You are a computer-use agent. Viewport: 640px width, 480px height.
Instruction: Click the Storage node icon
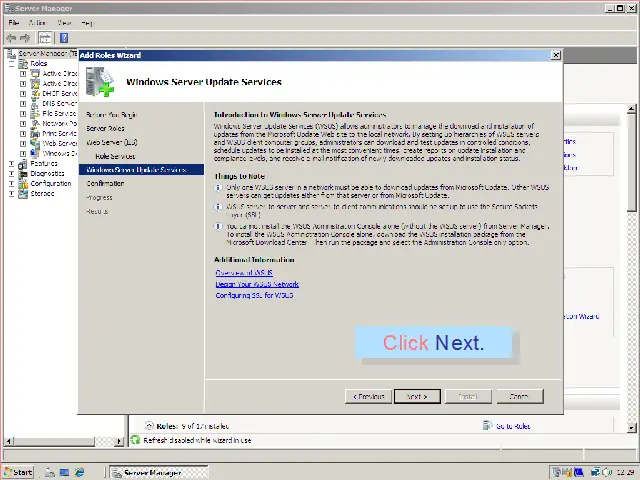coord(23,193)
